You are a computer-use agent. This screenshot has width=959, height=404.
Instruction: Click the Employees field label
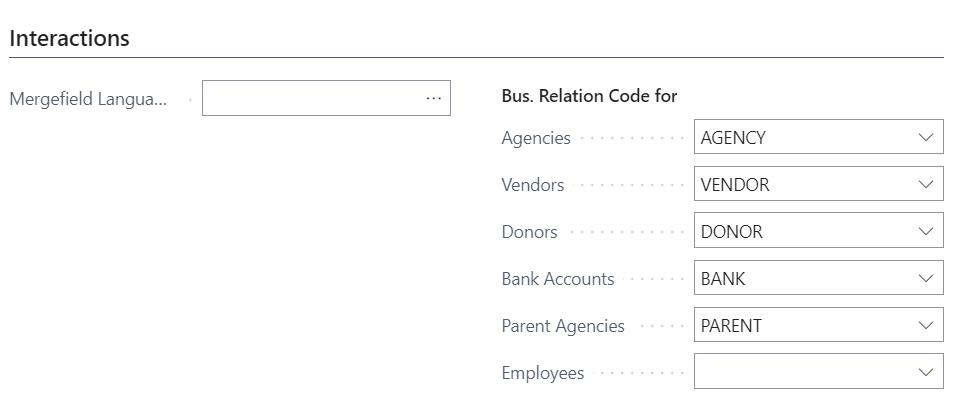pos(543,373)
